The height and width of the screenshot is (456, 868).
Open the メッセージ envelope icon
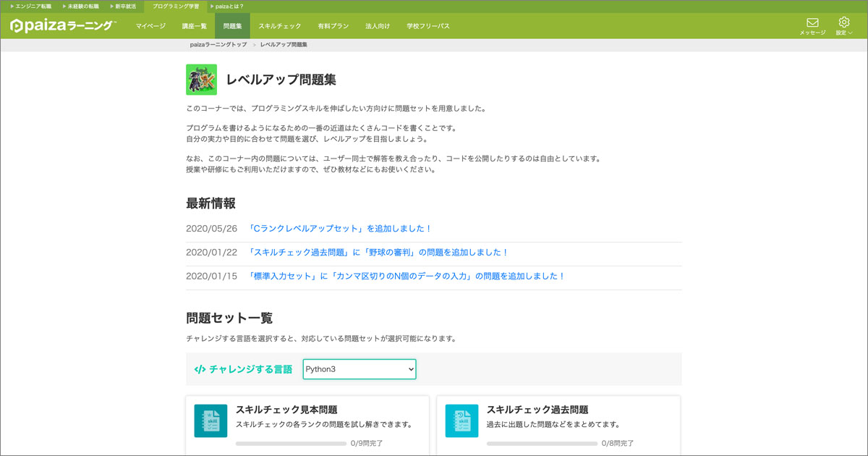click(812, 23)
